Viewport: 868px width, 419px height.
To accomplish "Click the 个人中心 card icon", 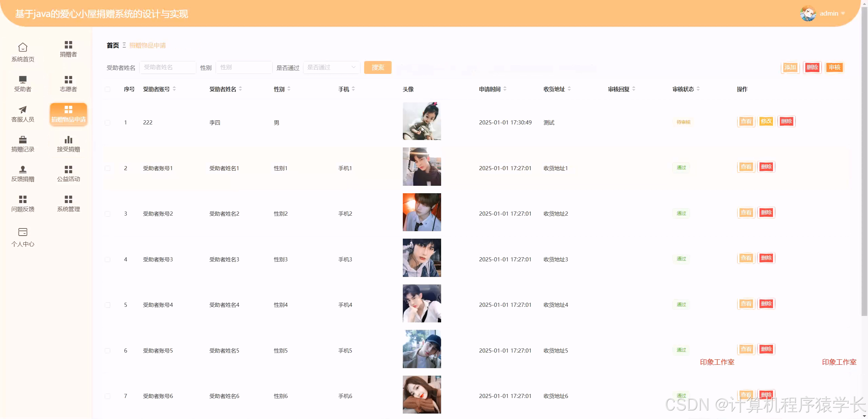I will (22, 232).
